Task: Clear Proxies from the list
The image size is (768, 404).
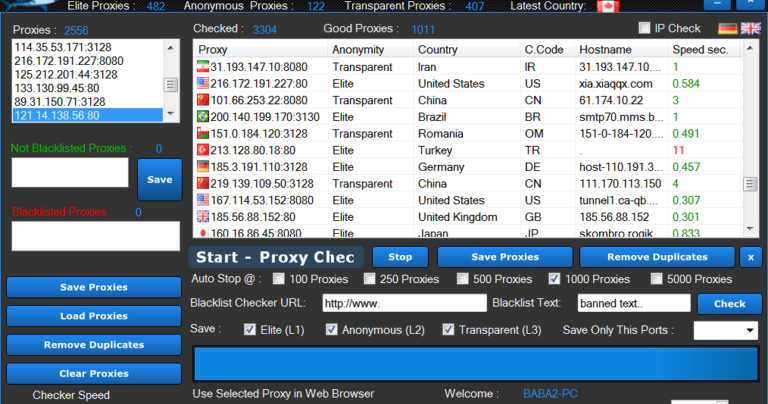Action: click(94, 374)
